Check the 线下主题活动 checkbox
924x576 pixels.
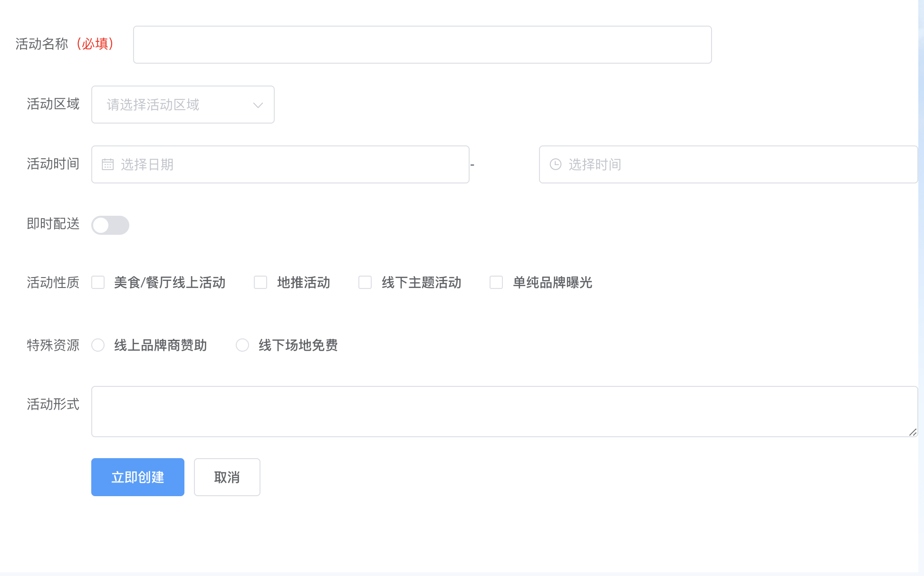pyautogui.click(x=365, y=282)
